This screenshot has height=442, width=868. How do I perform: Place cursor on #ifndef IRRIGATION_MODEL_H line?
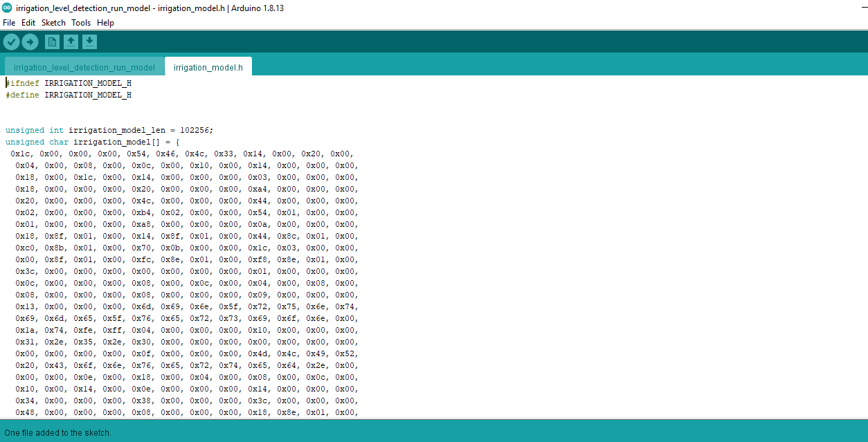(69, 83)
